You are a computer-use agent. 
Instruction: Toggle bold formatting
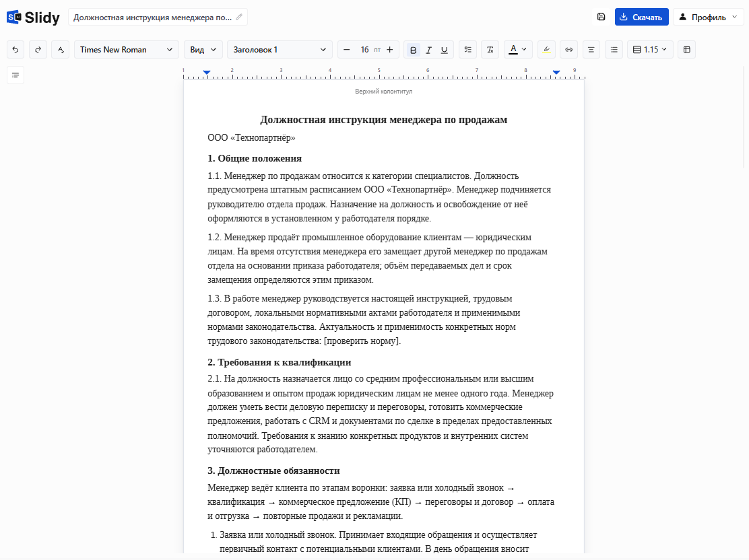(x=413, y=50)
